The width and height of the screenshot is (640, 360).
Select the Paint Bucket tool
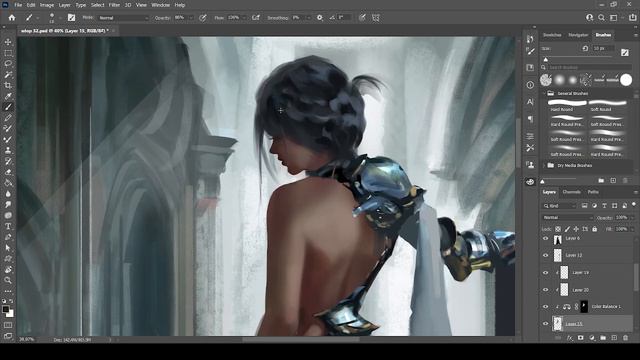pyautogui.click(x=8, y=183)
